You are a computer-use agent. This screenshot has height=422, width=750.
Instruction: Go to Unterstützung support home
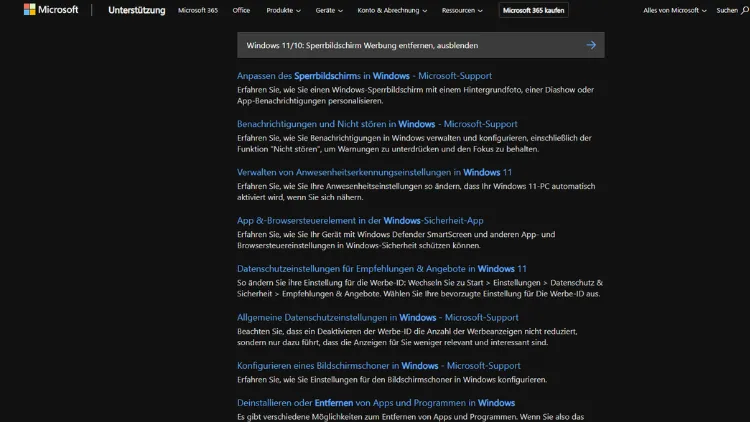click(x=136, y=10)
